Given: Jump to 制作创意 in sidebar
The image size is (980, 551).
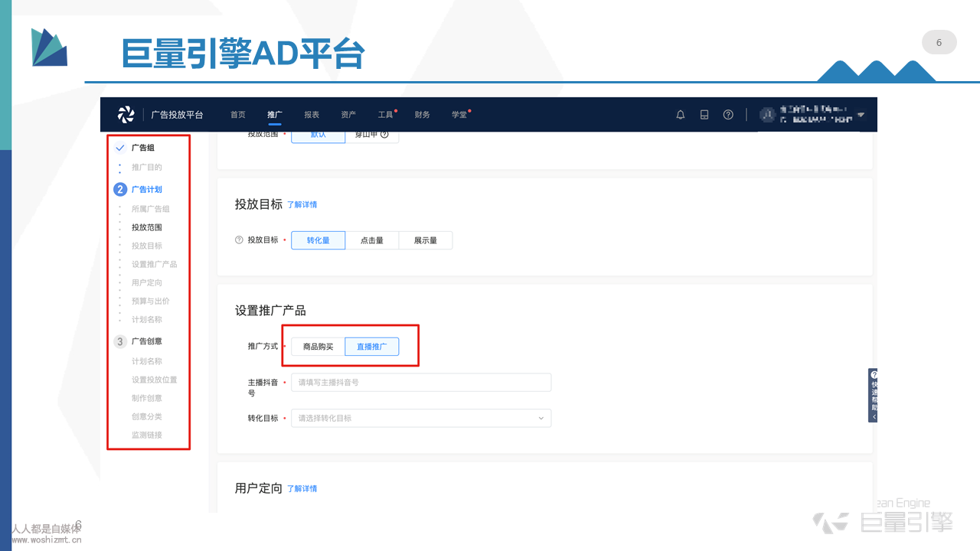Looking at the screenshot, I should 147,398.
